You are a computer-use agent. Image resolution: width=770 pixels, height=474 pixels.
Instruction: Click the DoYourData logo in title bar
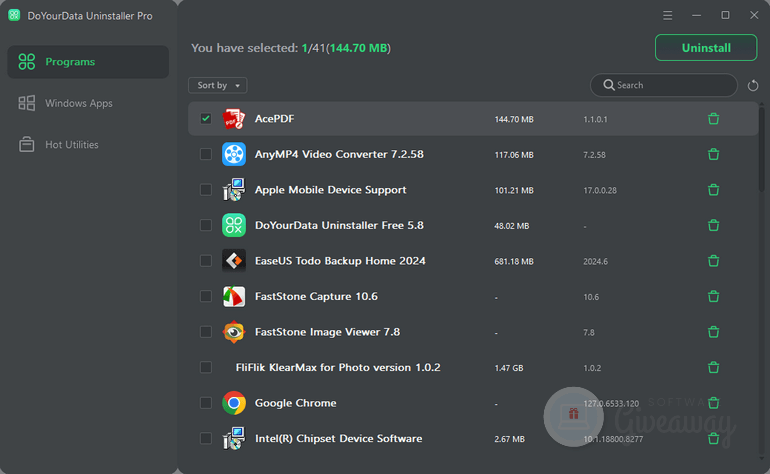(14, 15)
